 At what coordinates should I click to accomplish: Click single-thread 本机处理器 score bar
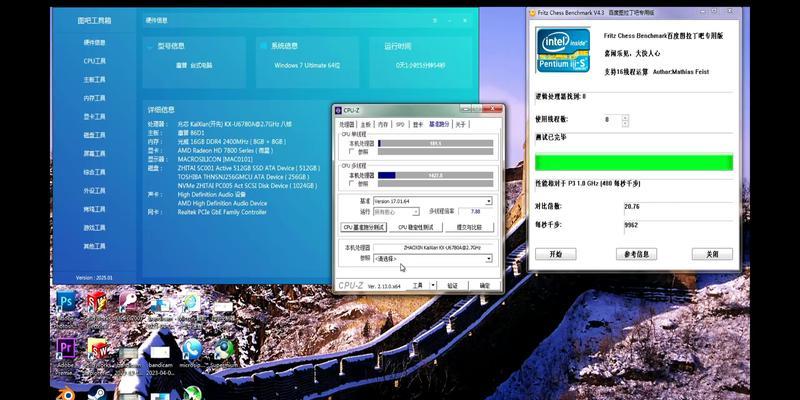[436, 143]
